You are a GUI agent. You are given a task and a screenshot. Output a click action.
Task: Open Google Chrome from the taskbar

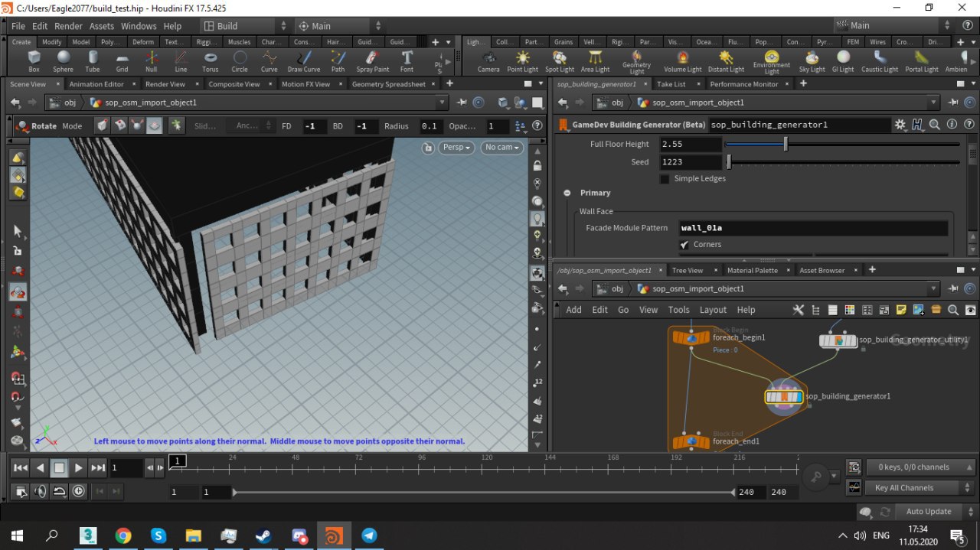click(123, 535)
